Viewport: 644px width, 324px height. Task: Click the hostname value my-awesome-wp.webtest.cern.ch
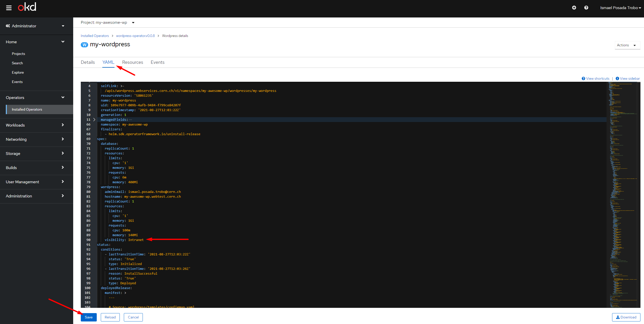[152, 196]
